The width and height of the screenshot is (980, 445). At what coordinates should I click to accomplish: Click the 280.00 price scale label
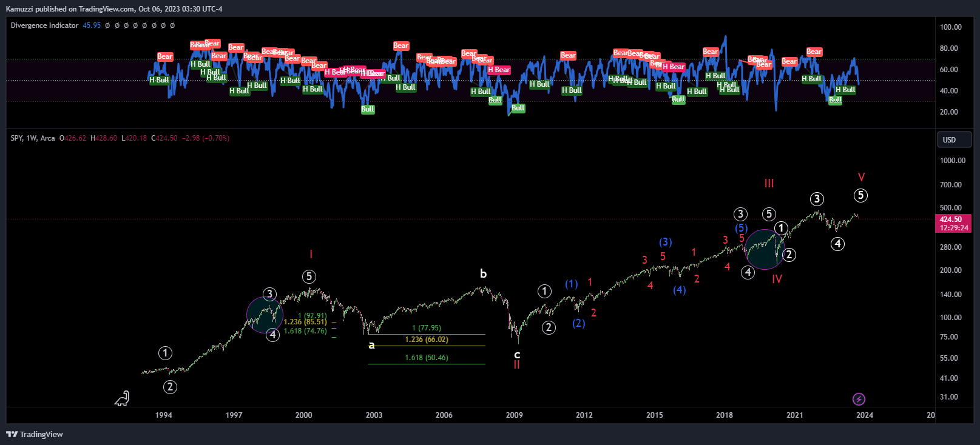pos(951,247)
